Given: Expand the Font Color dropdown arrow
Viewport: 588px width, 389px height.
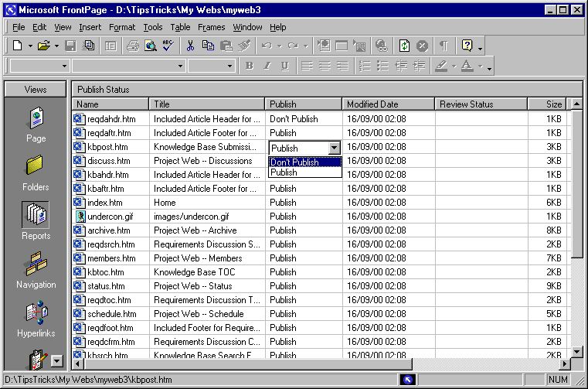Looking at the screenshot, I should [x=481, y=67].
